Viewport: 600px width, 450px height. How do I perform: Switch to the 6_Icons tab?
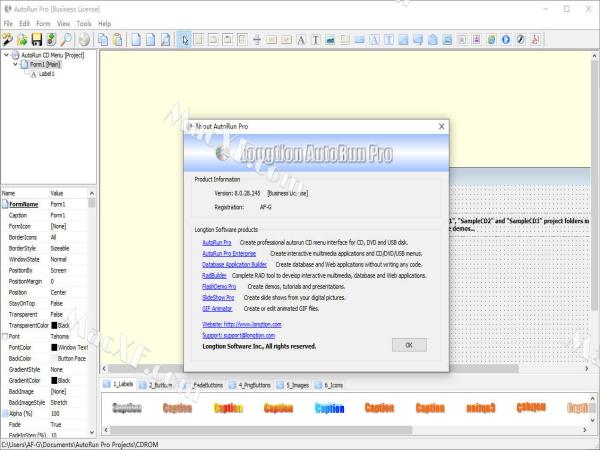pos(329,385)
